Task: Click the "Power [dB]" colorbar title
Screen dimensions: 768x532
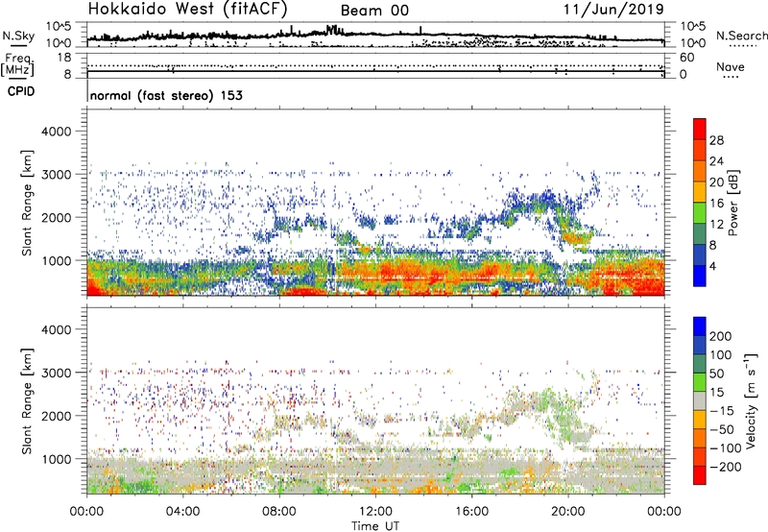Action: pos(733,203)
